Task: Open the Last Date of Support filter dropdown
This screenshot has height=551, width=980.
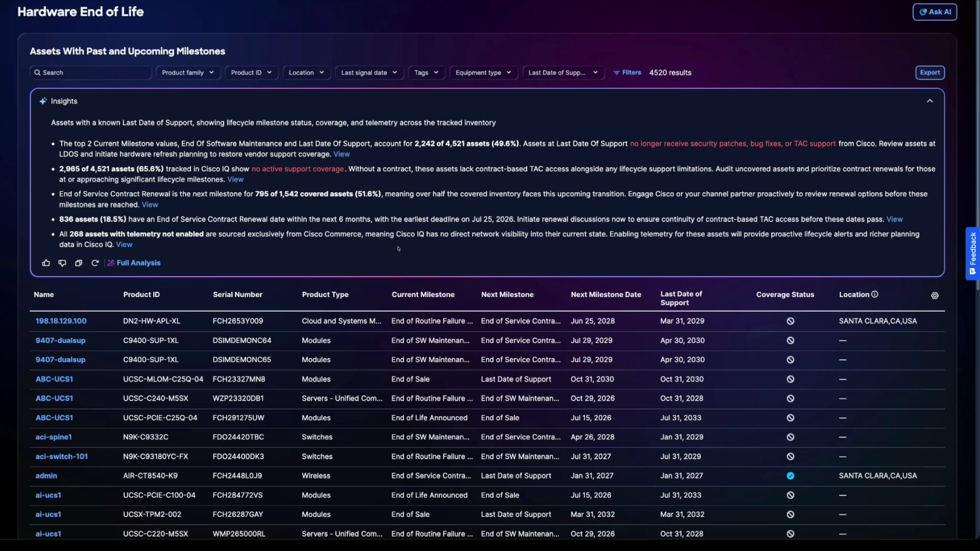Action: click(x=563, y=72)
